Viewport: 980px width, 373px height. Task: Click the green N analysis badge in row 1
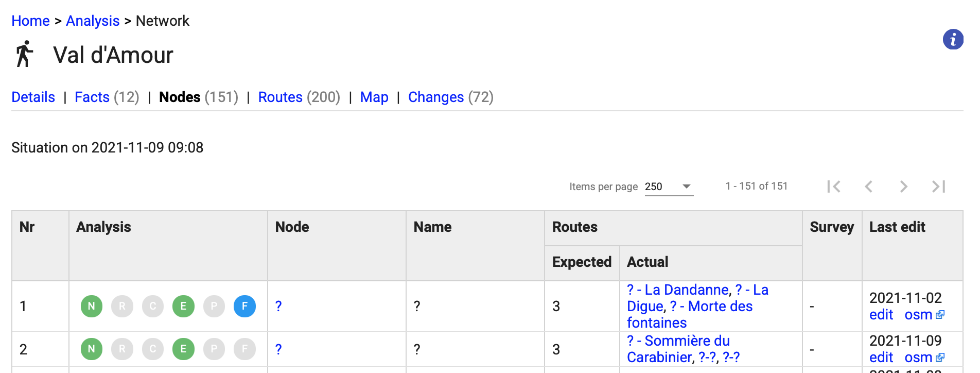point(92,306)
